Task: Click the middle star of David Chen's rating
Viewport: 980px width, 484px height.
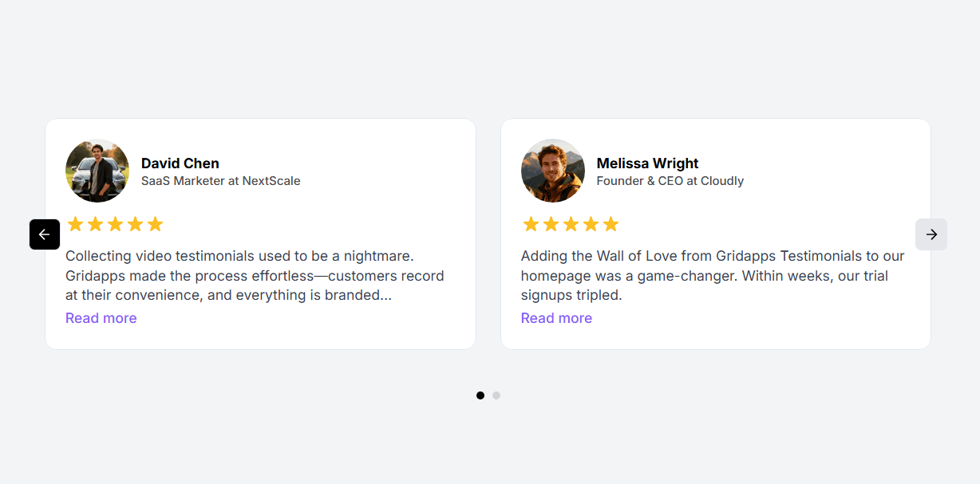Action: (x=116, y=224)
